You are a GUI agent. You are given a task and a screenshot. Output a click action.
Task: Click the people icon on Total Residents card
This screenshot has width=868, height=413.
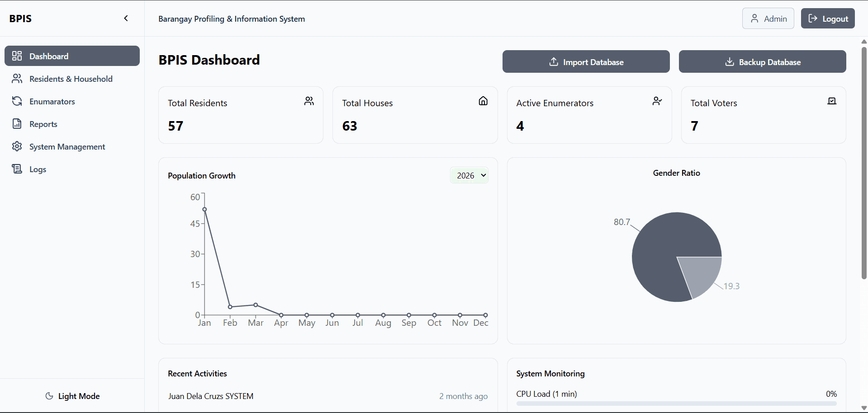tap(309, 101)
